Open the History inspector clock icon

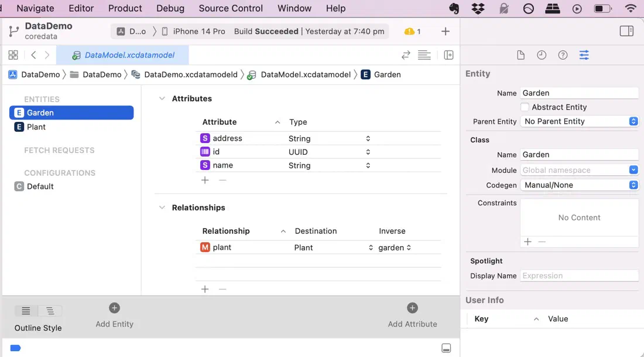pos(542,55)
